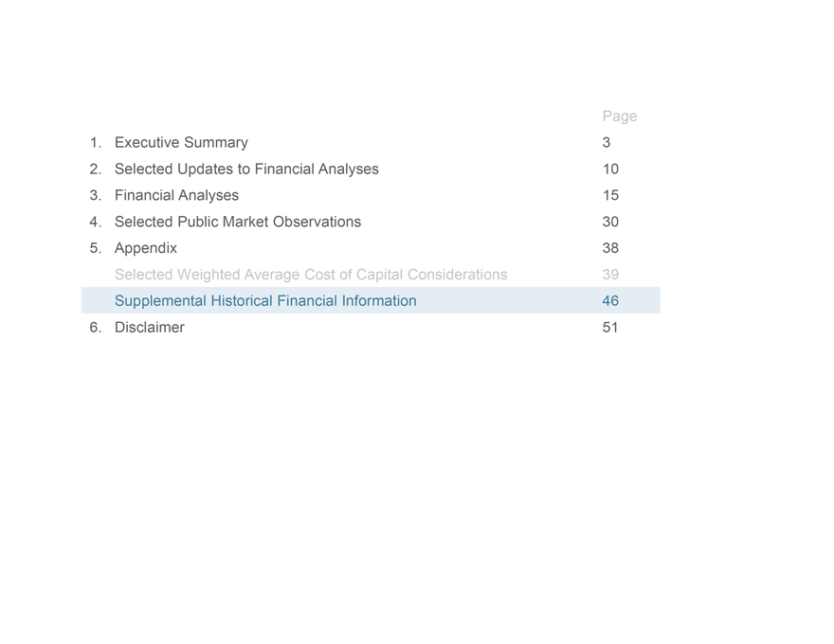Select page number 38 beside Appendix
Viewport: 834px width, 644px height.
click(610, 249)
